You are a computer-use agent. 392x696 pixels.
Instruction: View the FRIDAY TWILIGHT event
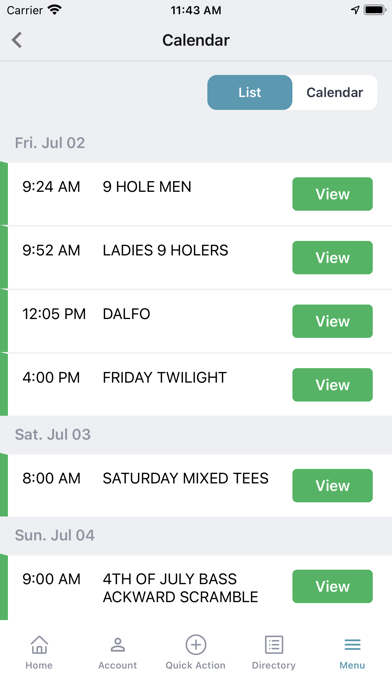tap(333, 384)
